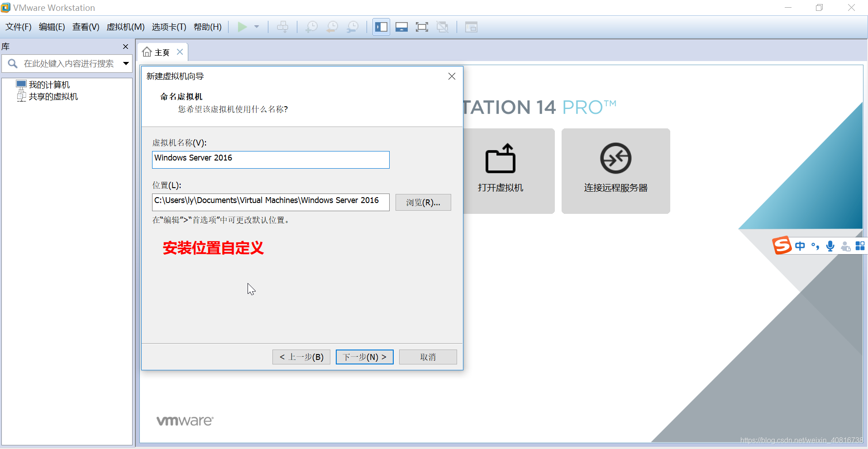Image resolution: width=868 pixels, height=449 pixels.
Task: Toggle the IME punctuation mode icon
Action: point(815,246)
